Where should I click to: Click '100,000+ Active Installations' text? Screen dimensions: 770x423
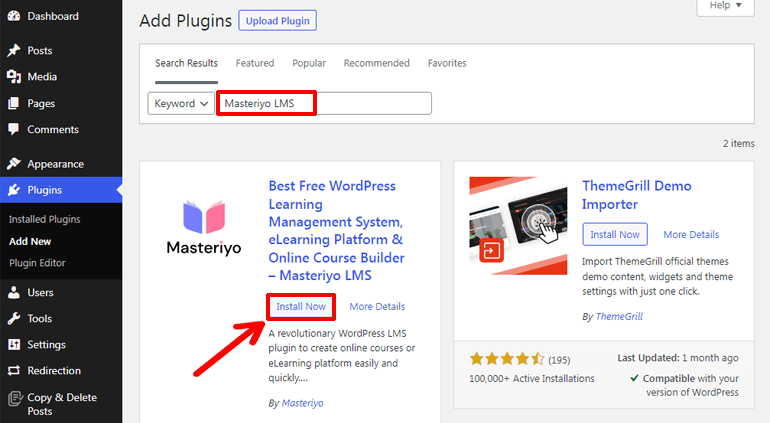click(x=531, y=379)
